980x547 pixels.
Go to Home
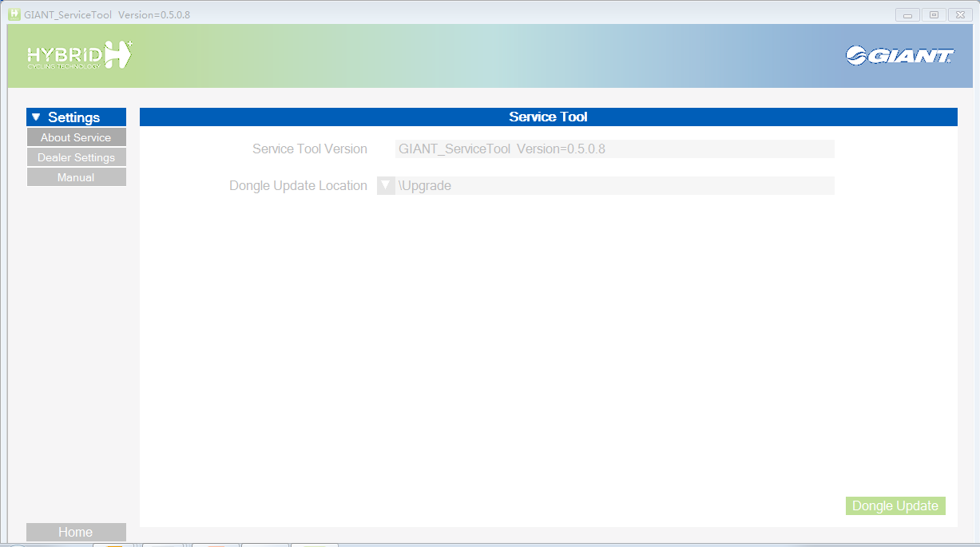[76, 532]
